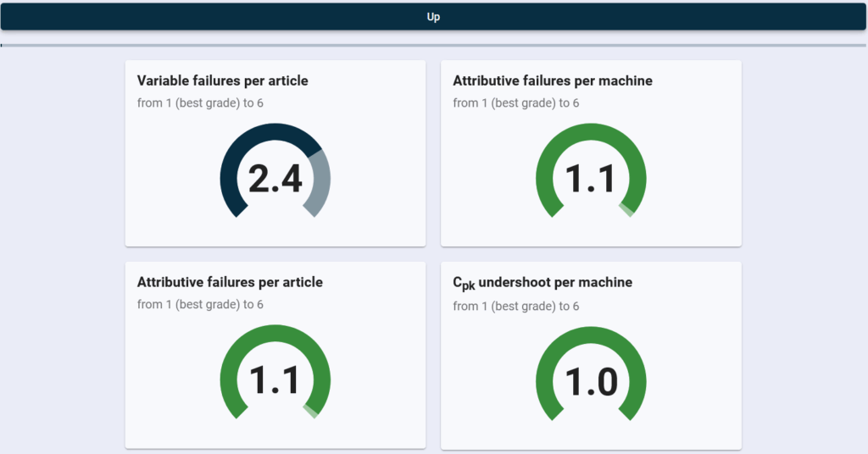Click the green arc of the Cpk gauge
Screen dimensions: 868x454
click(591, 335)
